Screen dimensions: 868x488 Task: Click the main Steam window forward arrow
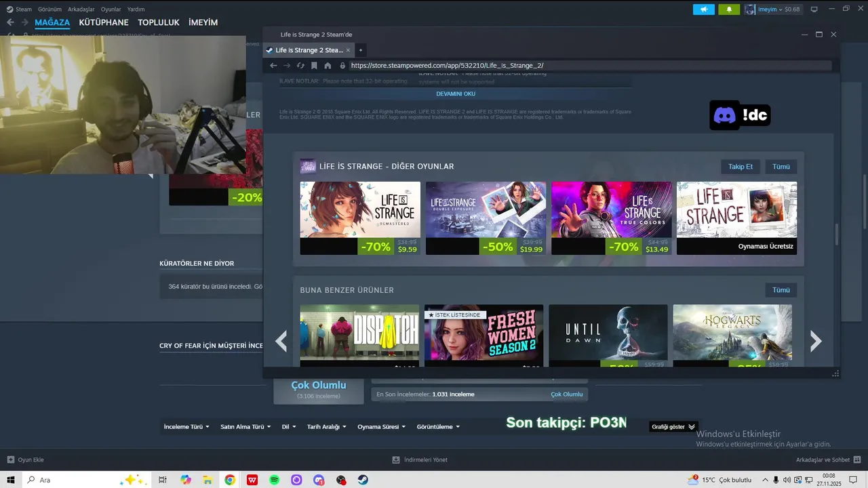point(24,22)
